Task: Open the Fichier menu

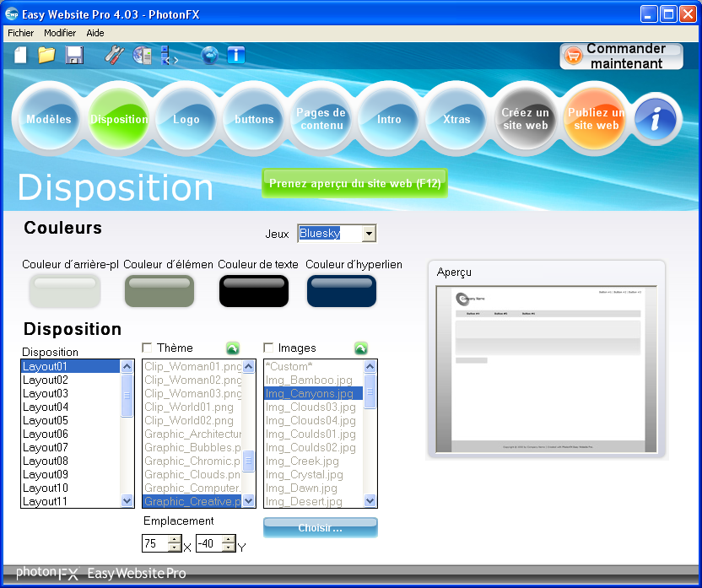Action: (x=20, y=33)
